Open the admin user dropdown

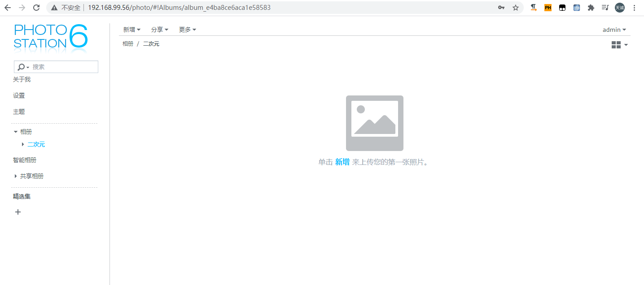(x=614, y=30)
